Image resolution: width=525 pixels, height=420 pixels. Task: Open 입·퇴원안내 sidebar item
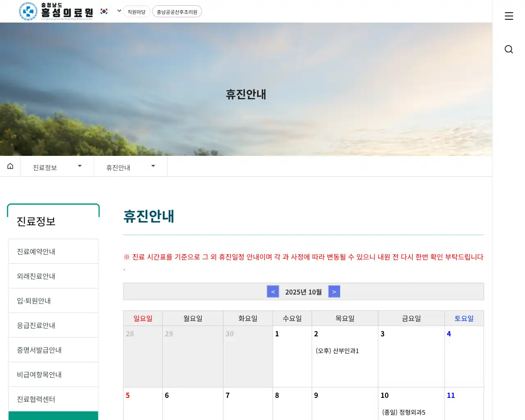click(x=53, y=301)
